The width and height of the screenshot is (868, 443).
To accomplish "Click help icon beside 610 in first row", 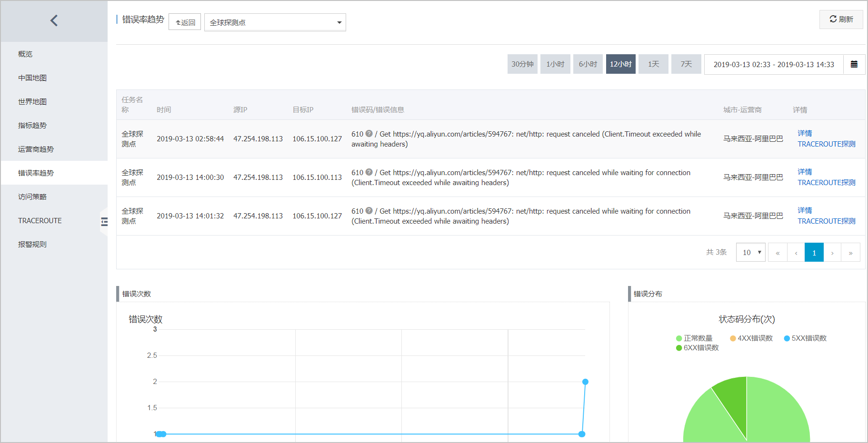I will coord(369,134).
